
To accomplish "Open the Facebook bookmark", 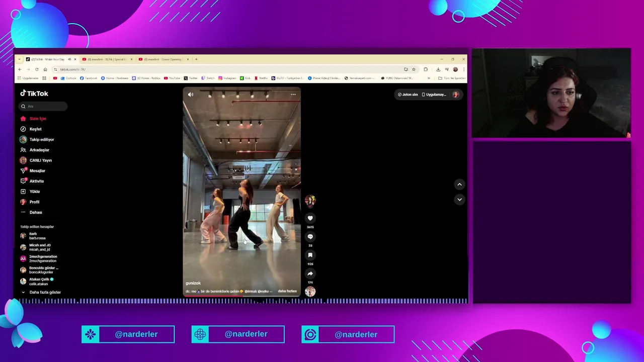I will (x=89, y=78).
